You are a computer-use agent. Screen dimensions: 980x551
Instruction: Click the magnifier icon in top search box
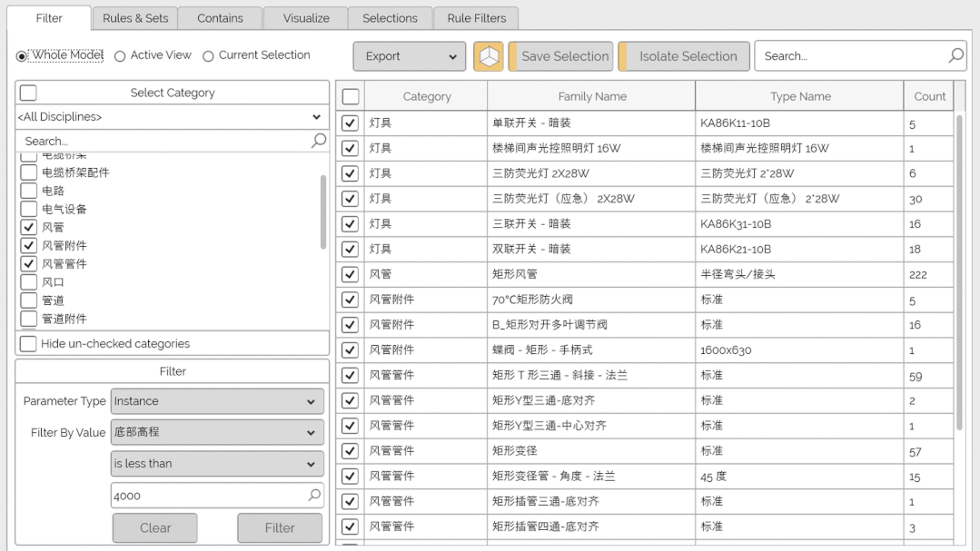click(x=955, y=55)
